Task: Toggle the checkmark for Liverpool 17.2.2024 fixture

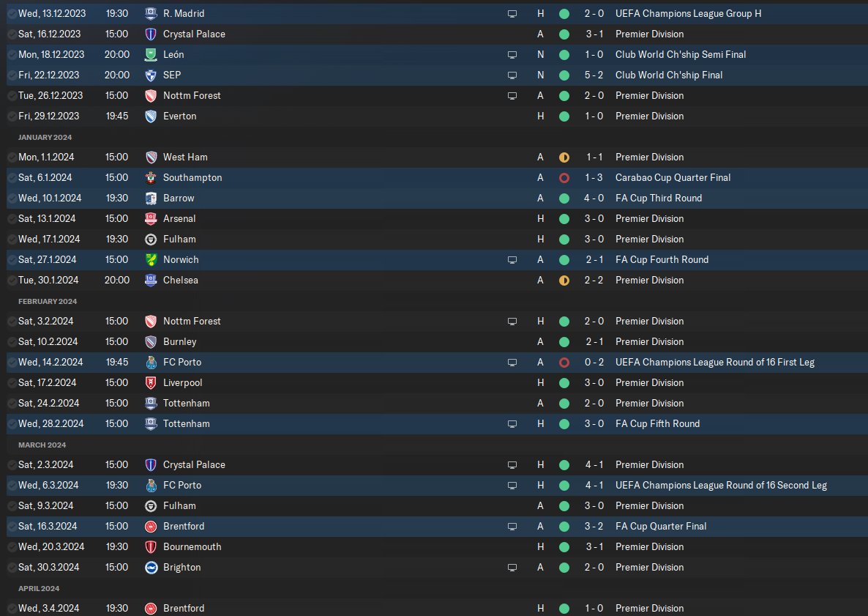Action: (12, 382)
